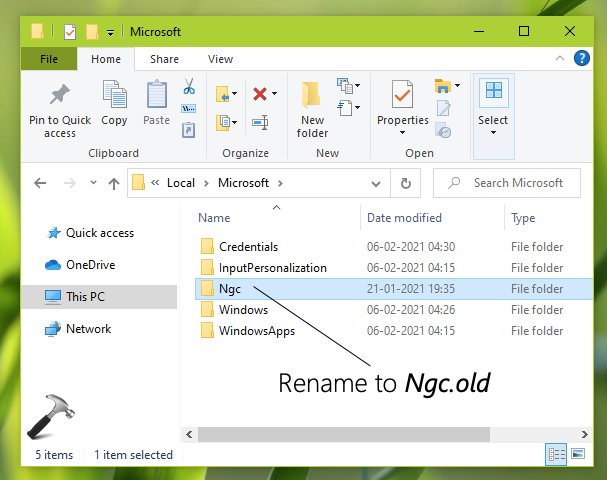
Task: Minimize the ribbon with the caret
Action: coord(560,58)
